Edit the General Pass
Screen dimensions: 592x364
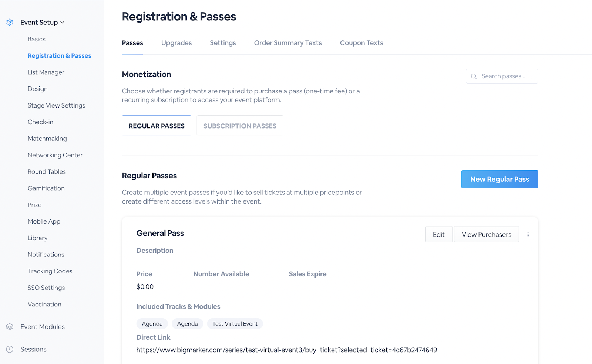tap(438, 235)
